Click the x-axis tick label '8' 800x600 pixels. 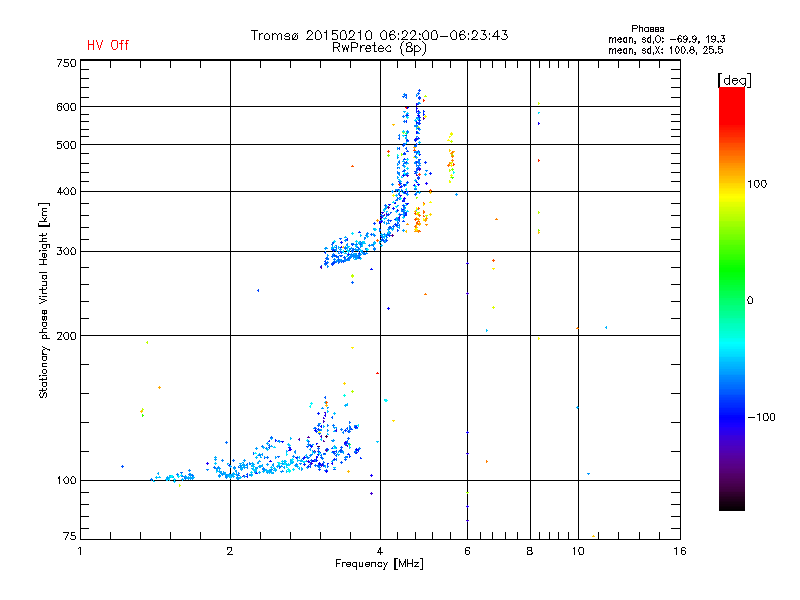point(530,551)
